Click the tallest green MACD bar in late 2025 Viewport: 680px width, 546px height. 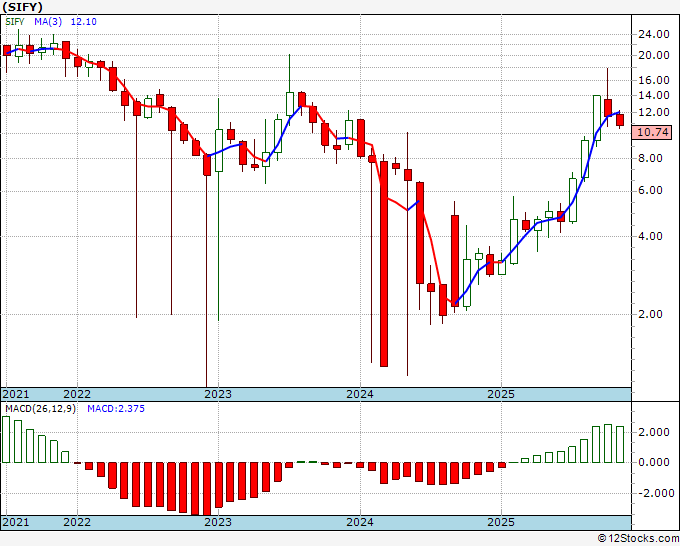click(608, 444)
